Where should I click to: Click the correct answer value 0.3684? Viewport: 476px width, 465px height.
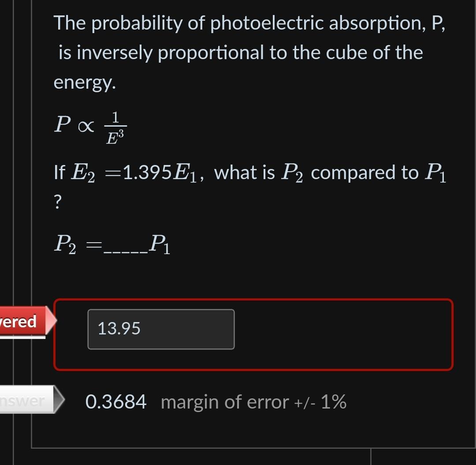[x=116, y=401]
